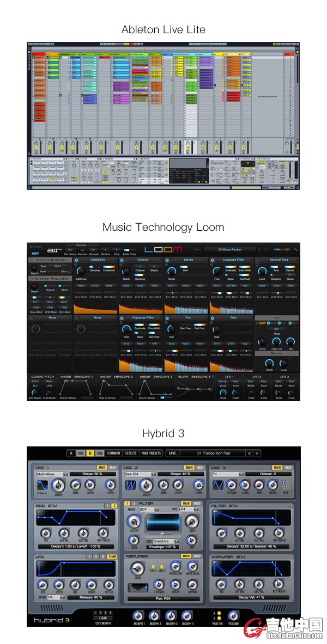
Task: Toggle the Loom Odd/Even module power button
Action: pyautogui.click(x=76, y=260)
